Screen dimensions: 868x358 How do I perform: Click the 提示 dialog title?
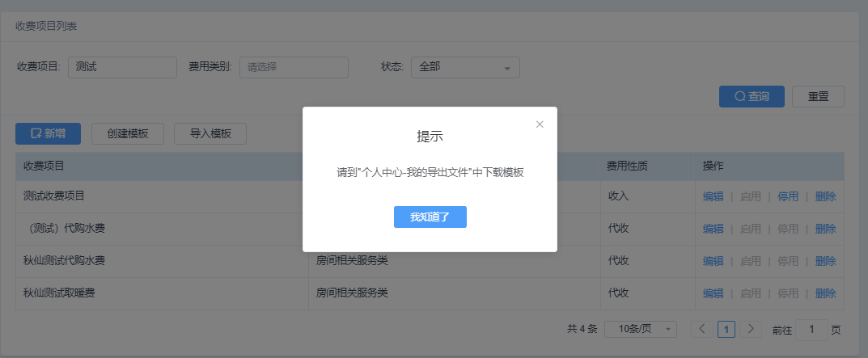(430, 137)
